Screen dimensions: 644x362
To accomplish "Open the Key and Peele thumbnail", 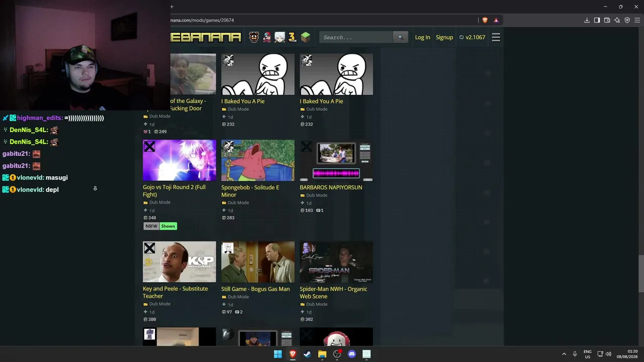I will [180, 262].
